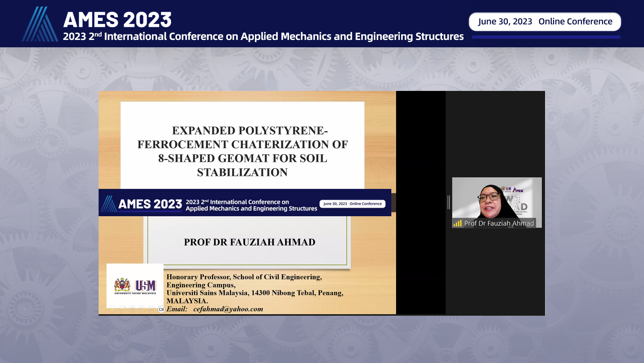Click the signal strength bars icon
Image resolution: width=644 pixels, height=363 pixels.
point(458,223)
